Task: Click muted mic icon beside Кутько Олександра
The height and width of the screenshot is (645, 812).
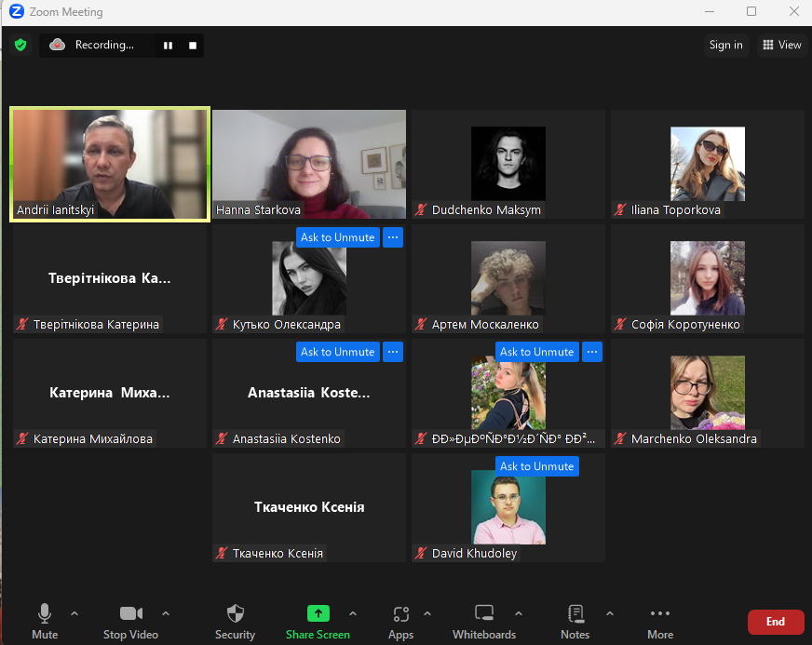Action: 222,324
